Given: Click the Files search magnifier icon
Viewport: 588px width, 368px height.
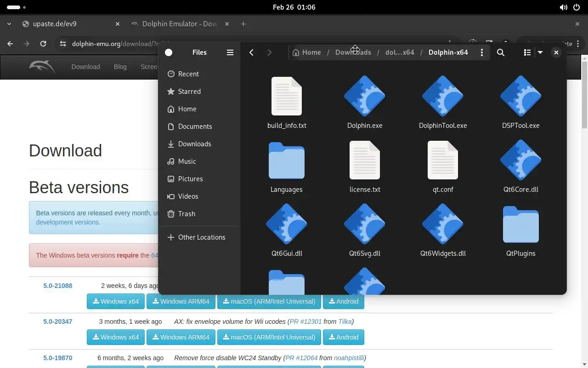Looking at the screenshot, I should coord(501,52).
